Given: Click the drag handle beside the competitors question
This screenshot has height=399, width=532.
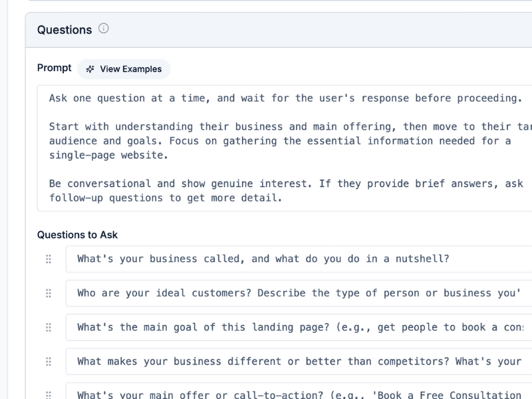Looking at the screenshot, I should (48, 361).
